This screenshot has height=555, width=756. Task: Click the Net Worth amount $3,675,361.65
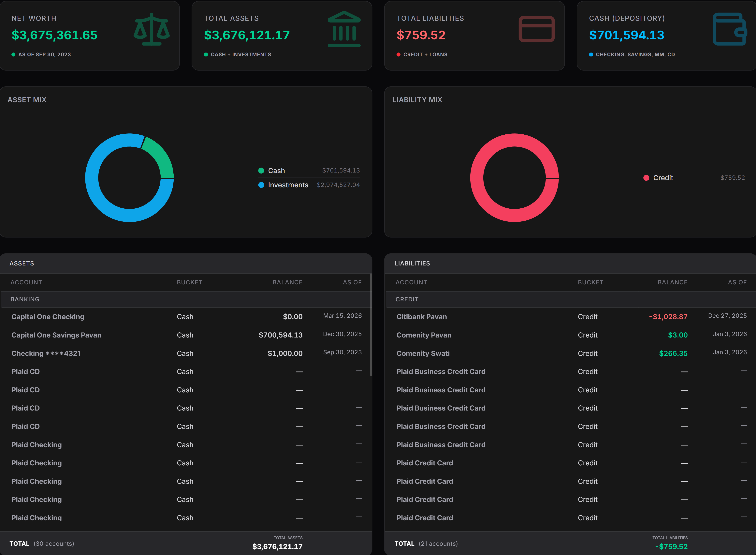(54, 35)
